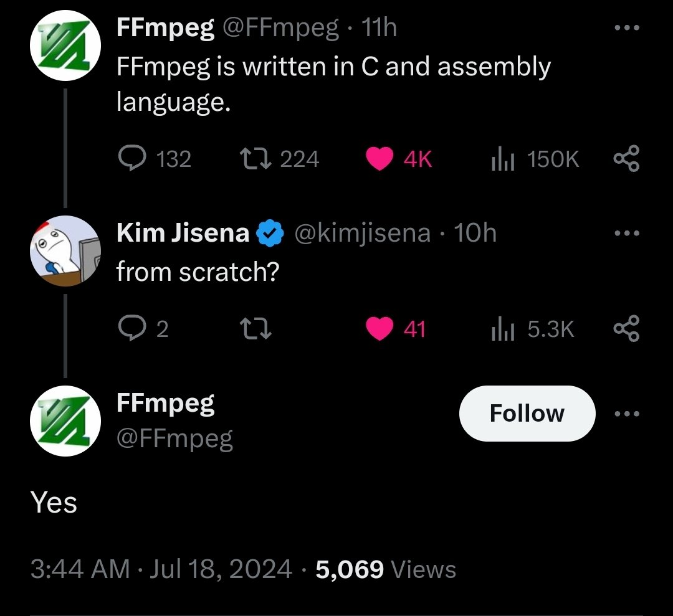Open replies on FFmpeg's first tweet
673x616 pixels.
tap(155, 159)
